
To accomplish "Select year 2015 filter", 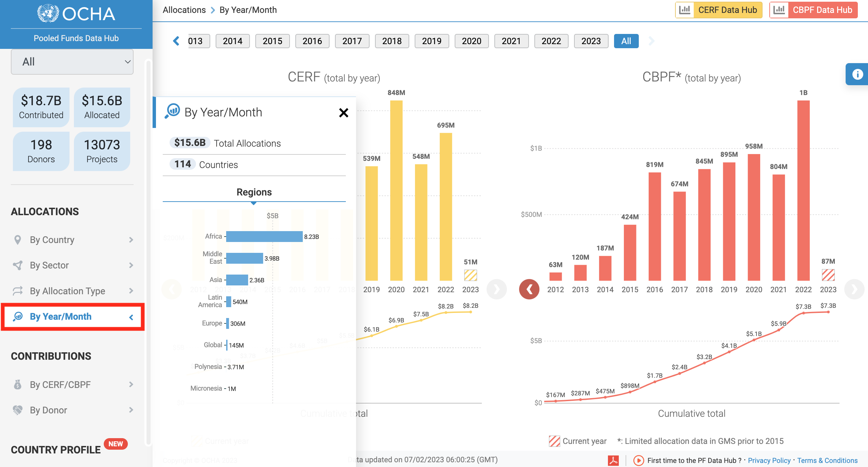I will (x=272, y=41).
